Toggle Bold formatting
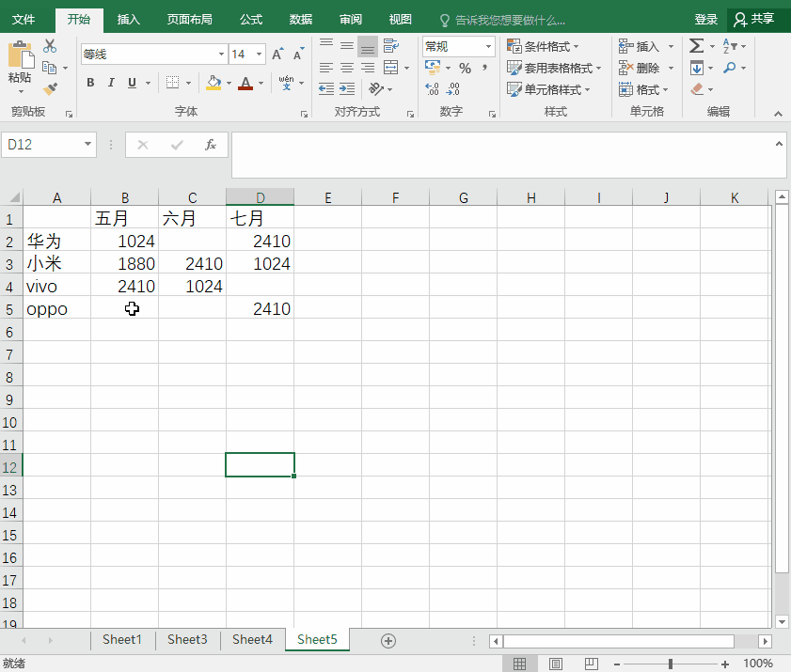 pyautogui.click(x=90, y=82)
